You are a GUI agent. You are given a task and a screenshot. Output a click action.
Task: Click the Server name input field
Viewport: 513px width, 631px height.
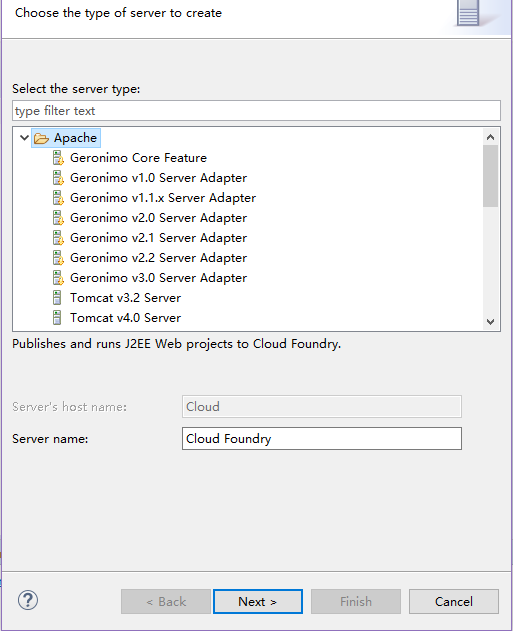[x=322, y=439]
